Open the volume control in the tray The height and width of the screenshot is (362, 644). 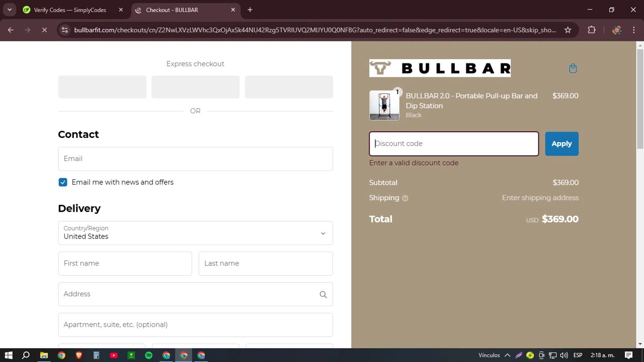(x=564, y=355)
